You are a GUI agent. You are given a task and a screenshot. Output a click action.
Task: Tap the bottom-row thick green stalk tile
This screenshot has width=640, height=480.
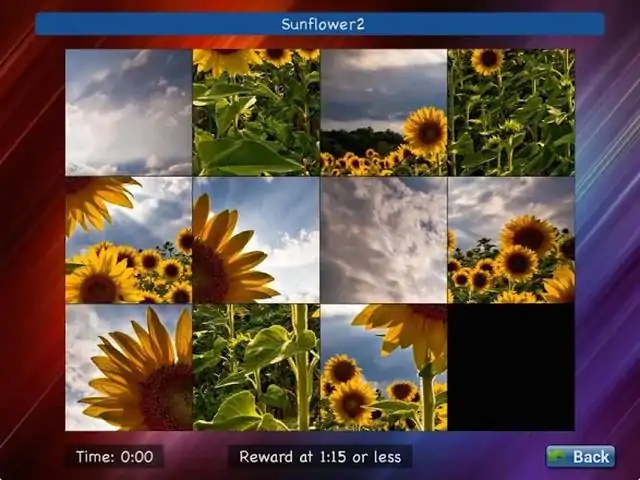256,368
